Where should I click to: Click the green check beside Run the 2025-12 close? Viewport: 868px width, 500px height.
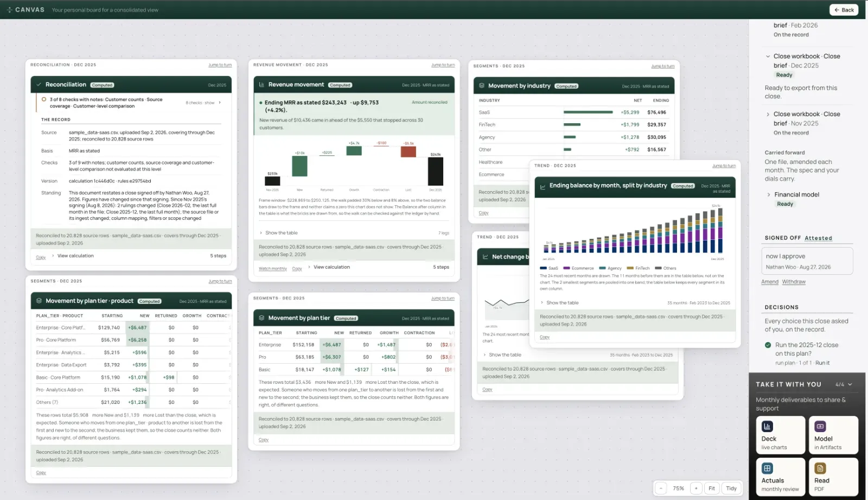[x=768, y=345]
